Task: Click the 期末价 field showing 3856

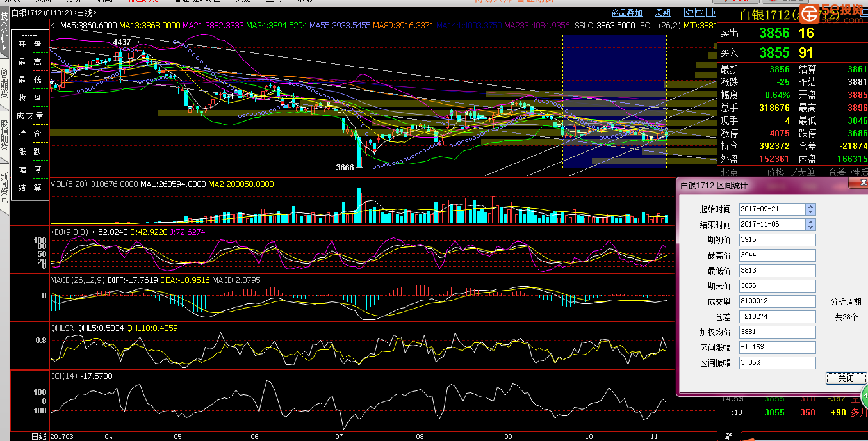Action: [x=778, y=286]
